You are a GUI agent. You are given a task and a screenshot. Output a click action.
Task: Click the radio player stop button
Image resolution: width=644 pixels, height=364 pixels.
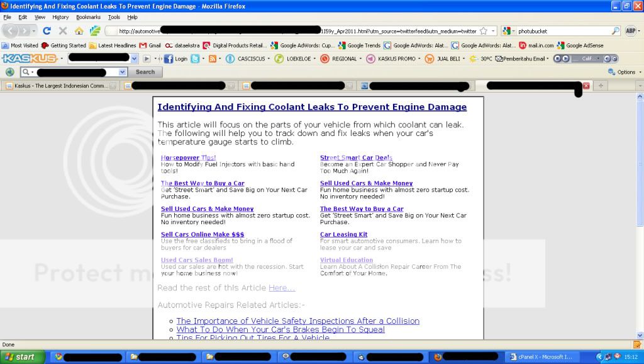click(x=558, y=59)
